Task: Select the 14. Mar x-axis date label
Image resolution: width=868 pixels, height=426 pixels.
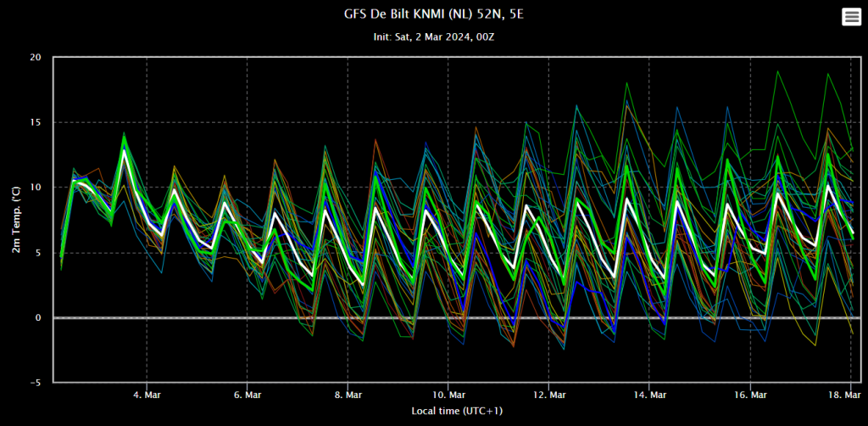Action: point(649,395)
